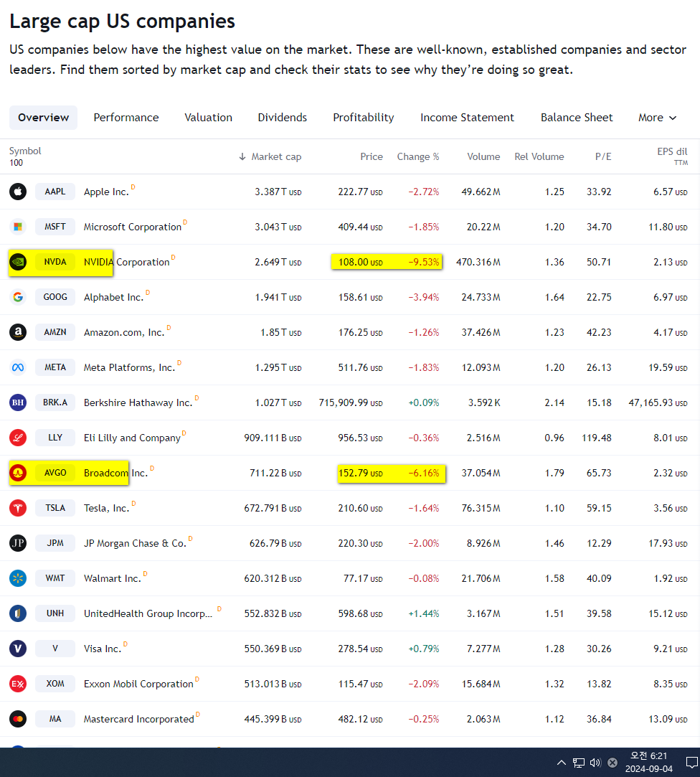Open the More tabs dropdown
700x777 pixels.
point(657,118)
